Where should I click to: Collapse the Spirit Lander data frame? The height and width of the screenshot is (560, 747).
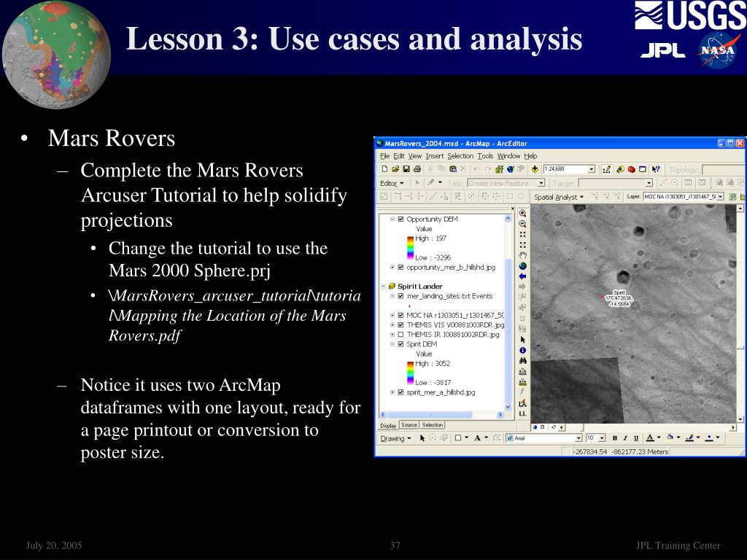click(x=383, y=286)
